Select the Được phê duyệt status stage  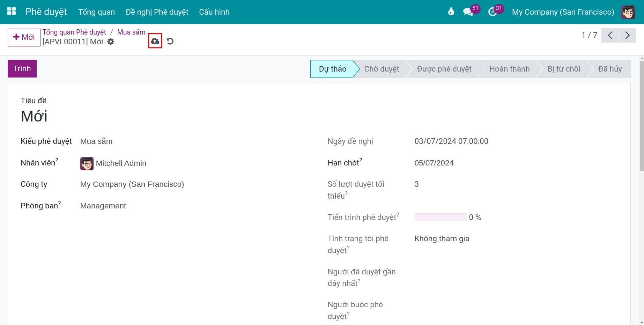coord(444,69)
